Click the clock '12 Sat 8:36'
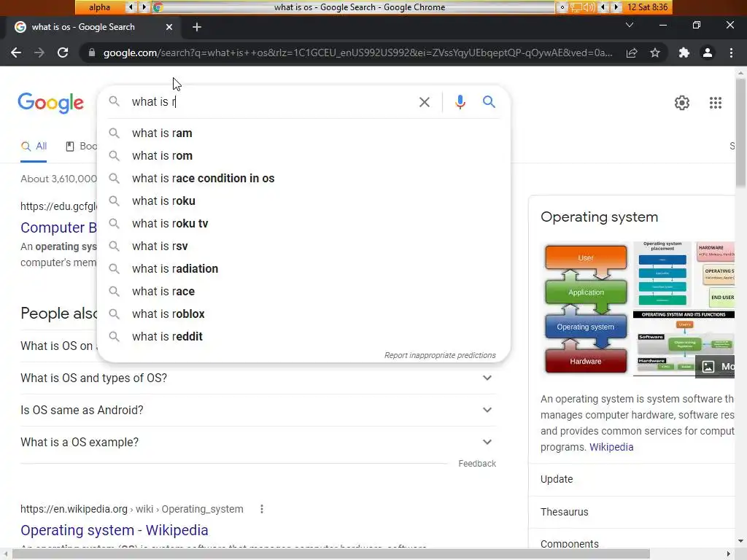 coord(648,7)
